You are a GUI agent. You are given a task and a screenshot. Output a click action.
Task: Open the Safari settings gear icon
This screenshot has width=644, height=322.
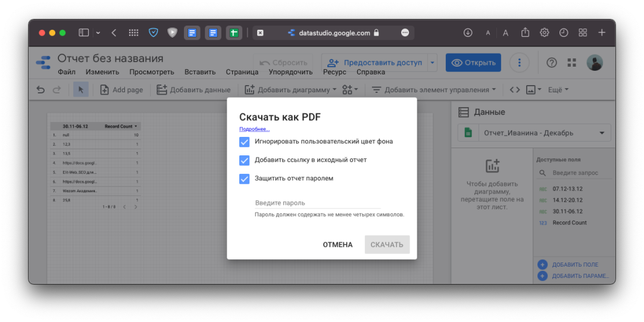pos(545,33)
